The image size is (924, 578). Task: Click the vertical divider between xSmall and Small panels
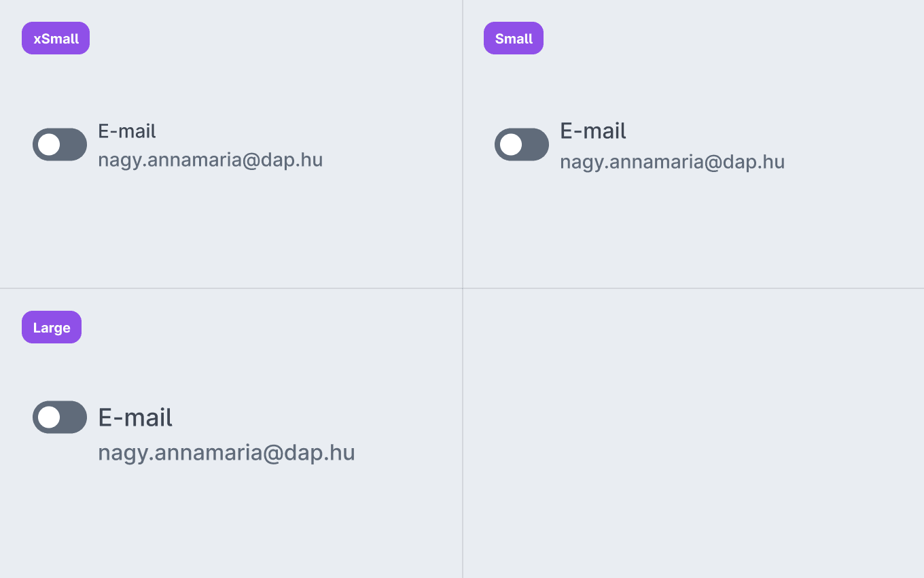[x=463, y=144]
